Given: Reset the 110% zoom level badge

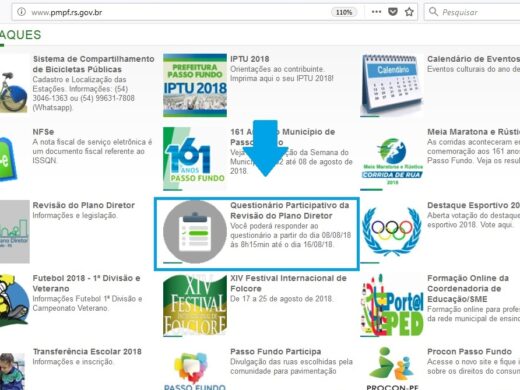Looking at the screenshot, I should [344, 12].
